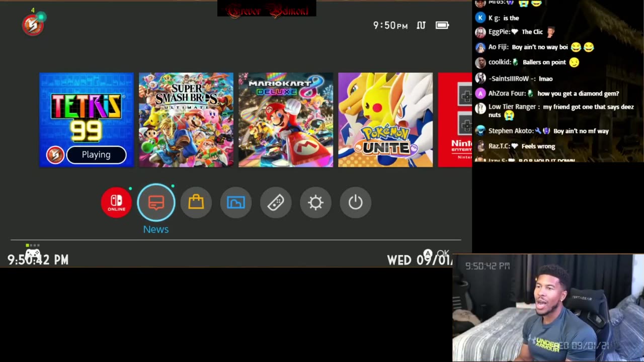Click K g's avatar in chat

pyautogui.click(x=480, y=18)
